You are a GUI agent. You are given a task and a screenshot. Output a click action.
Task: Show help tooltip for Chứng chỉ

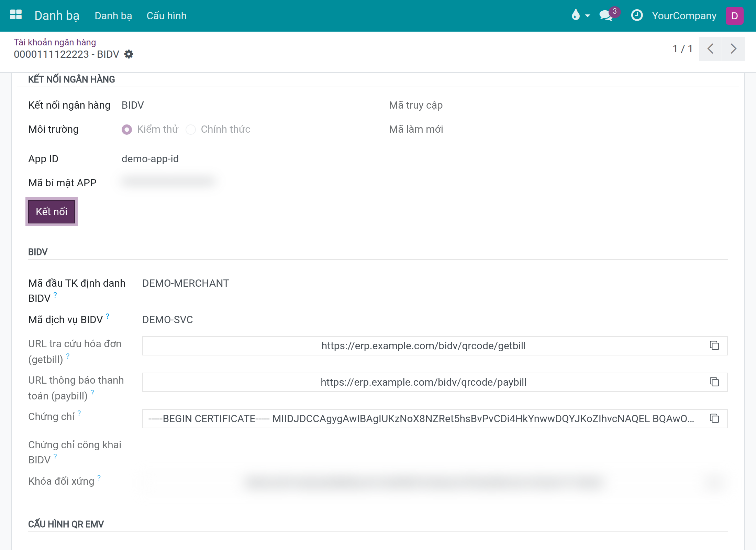pos(79,413)
